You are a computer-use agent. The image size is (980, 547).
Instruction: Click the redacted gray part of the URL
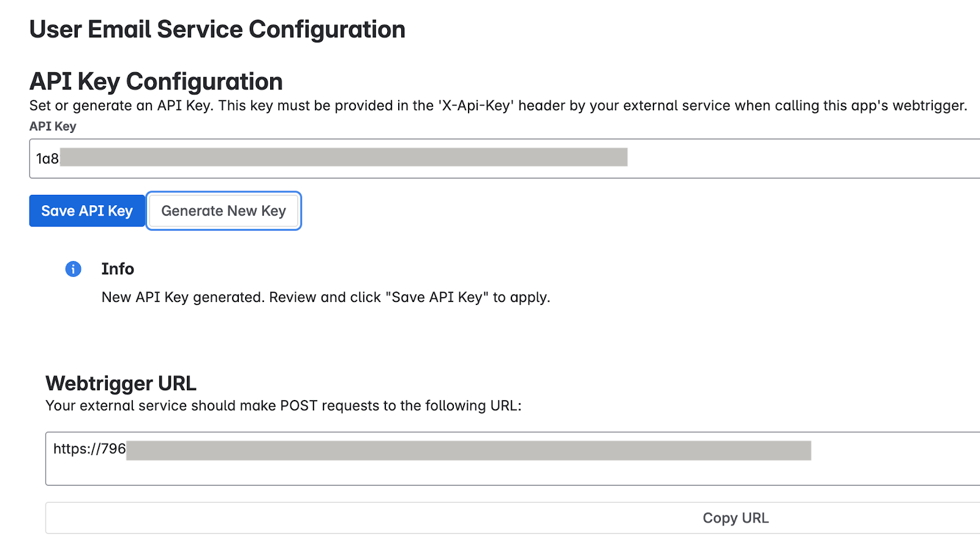(469, 450)
